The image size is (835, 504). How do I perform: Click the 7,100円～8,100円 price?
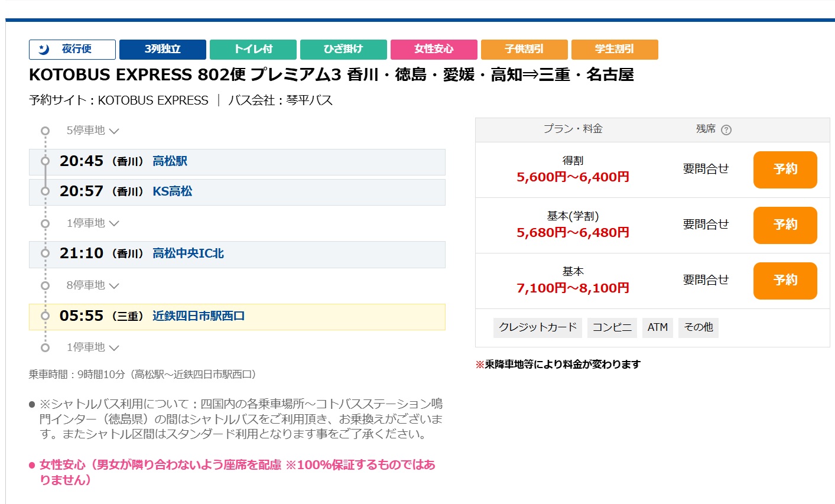coord(573,288)
